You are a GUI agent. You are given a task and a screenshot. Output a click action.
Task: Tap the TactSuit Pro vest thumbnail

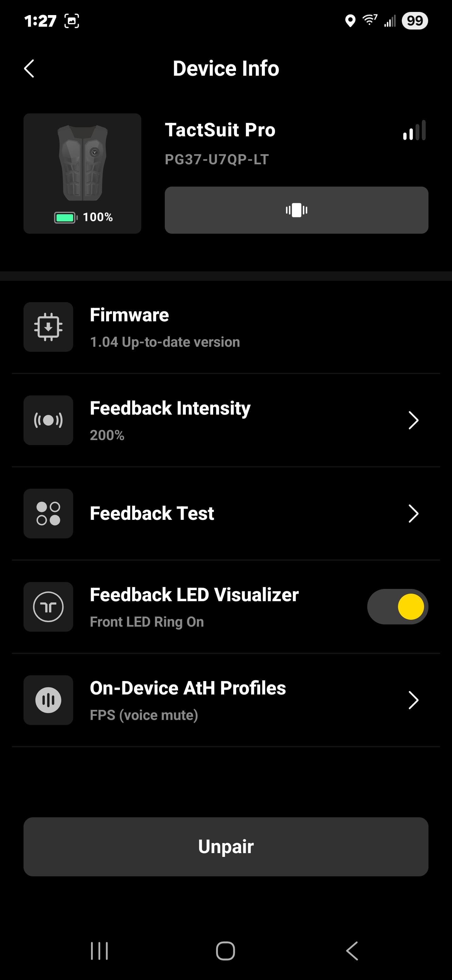point(83,164)
